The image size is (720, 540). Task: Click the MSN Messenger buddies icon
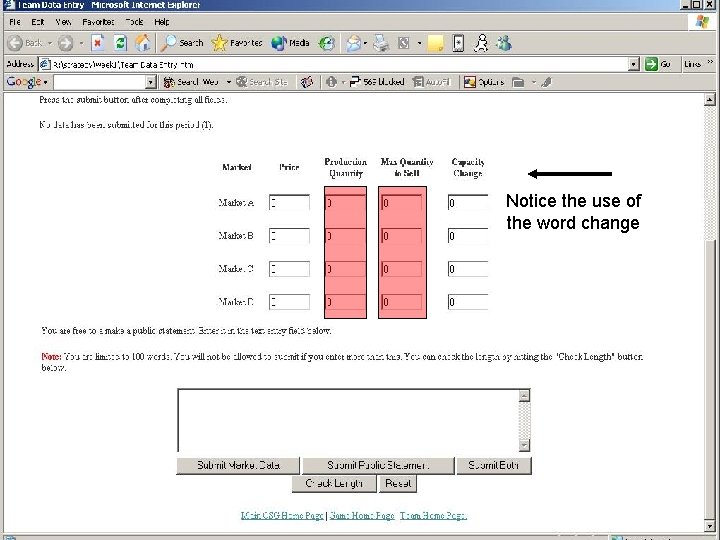pyautogui.click(x=504, y=43)
